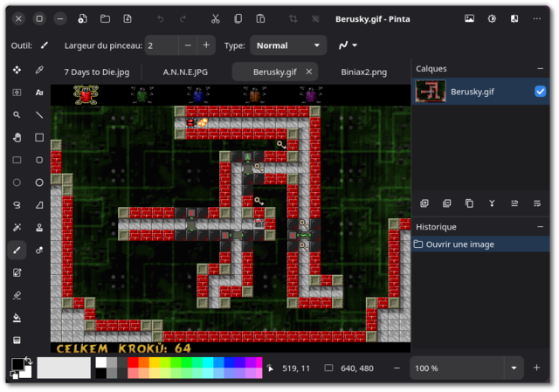
Task: Click the 100 % zoom field
Action: click(x=457, y=368)
